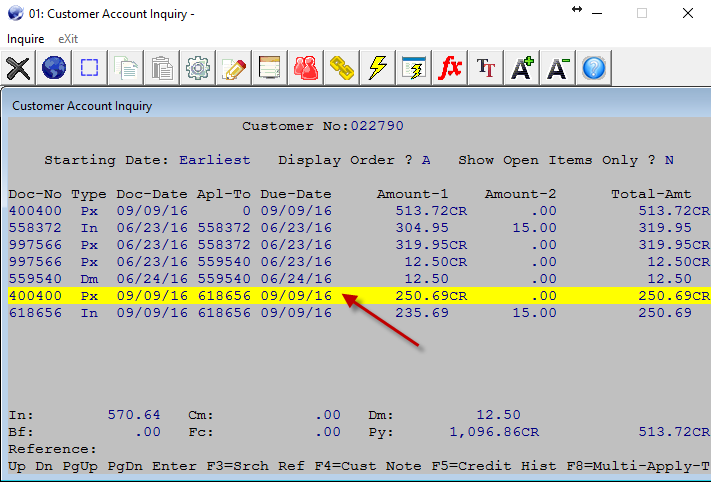This screenshot has width=711, height=482.
Task: Click the yellow chain link icon
Action: coord(341,68)
